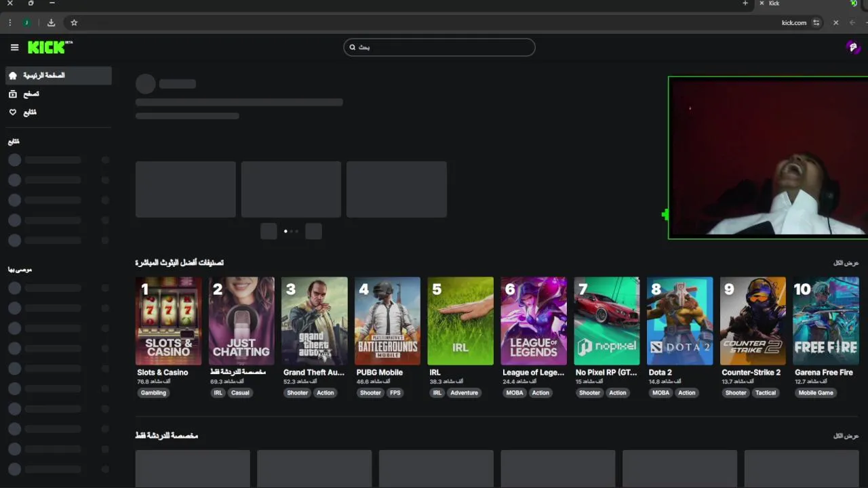Open the browser three-dot menu
Image resolution: width=868 pixels, height=488 pixels.
9,22
